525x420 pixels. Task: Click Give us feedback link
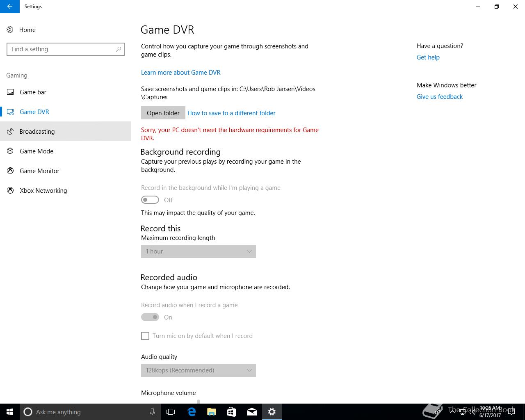440,97
